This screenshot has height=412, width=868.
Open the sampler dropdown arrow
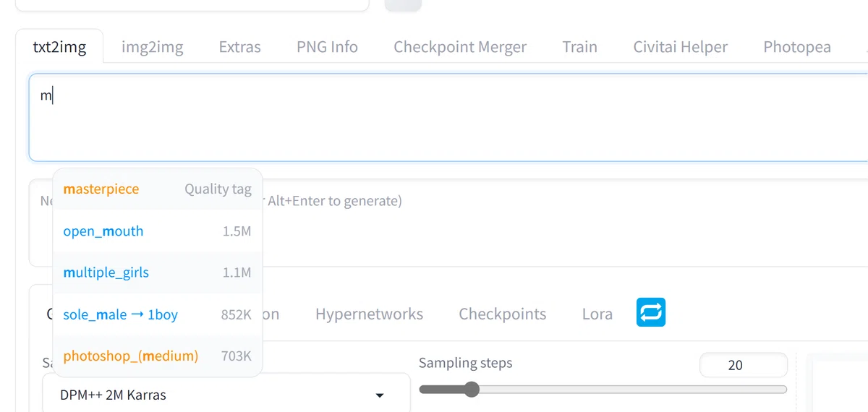pos(380,395)
